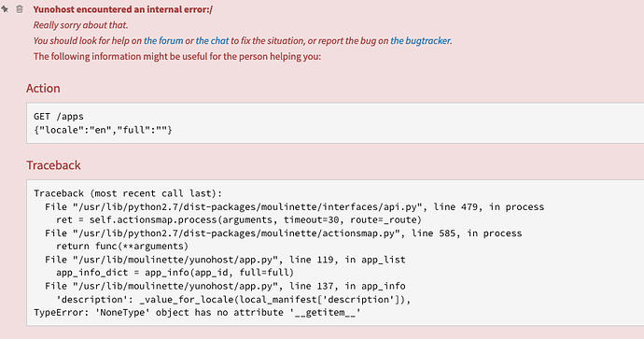Screen dimensions: 644x339
Task: Click the 'ret = self.actionsmap.process' code line
Action: coord(239,219)
